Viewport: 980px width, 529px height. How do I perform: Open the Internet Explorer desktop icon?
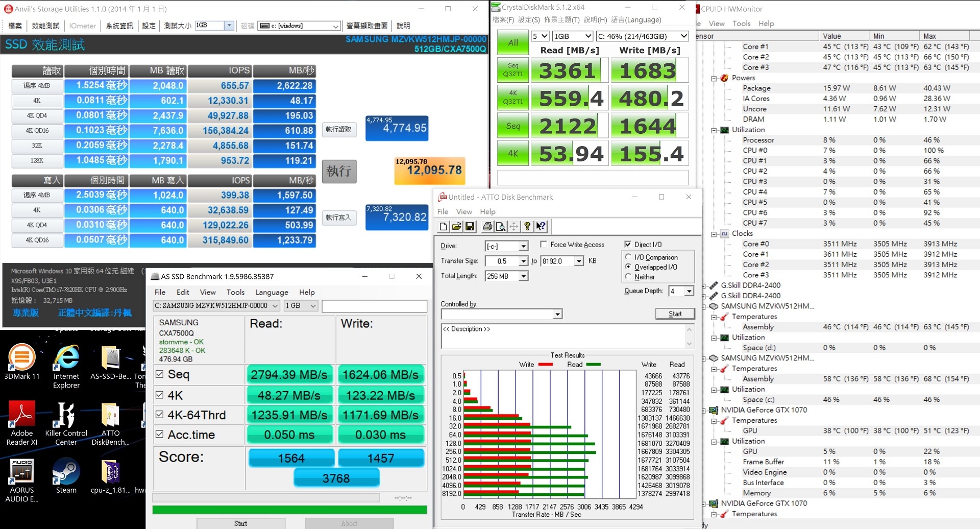click(66, 366)
